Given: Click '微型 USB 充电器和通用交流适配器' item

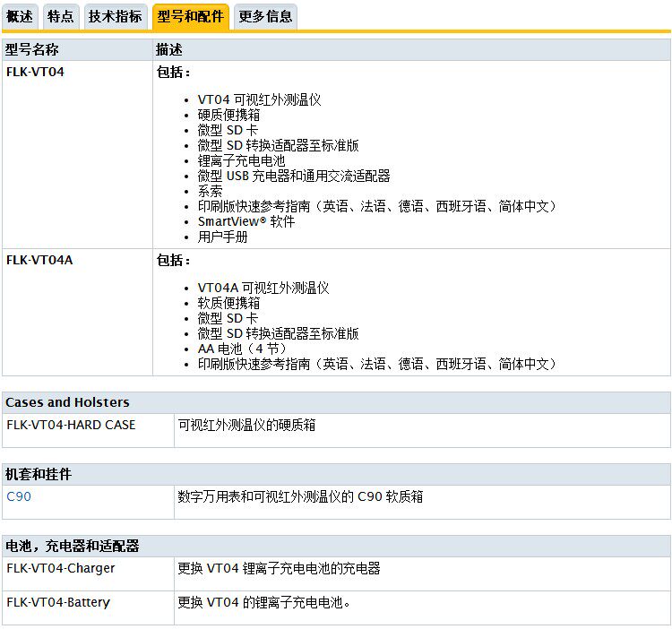Looking at the screenshot, I should [x=294, y=177].
